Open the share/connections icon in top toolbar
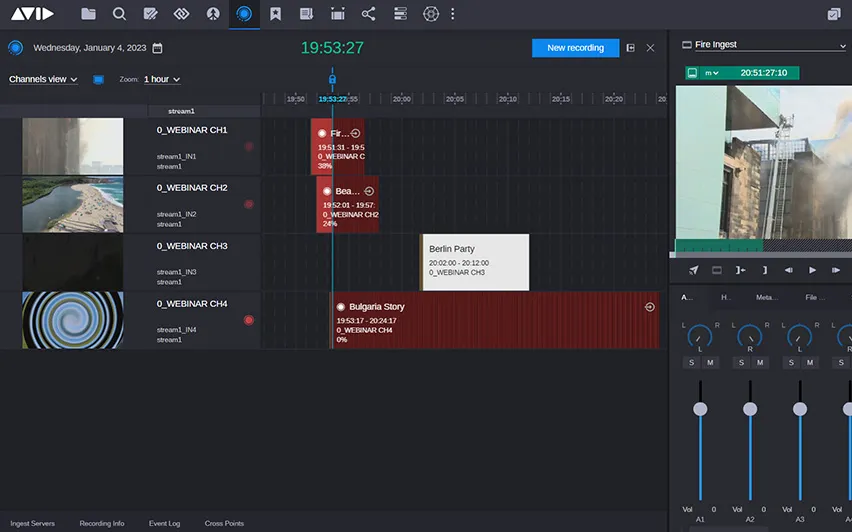852x532 pixels. click(369, 14)
